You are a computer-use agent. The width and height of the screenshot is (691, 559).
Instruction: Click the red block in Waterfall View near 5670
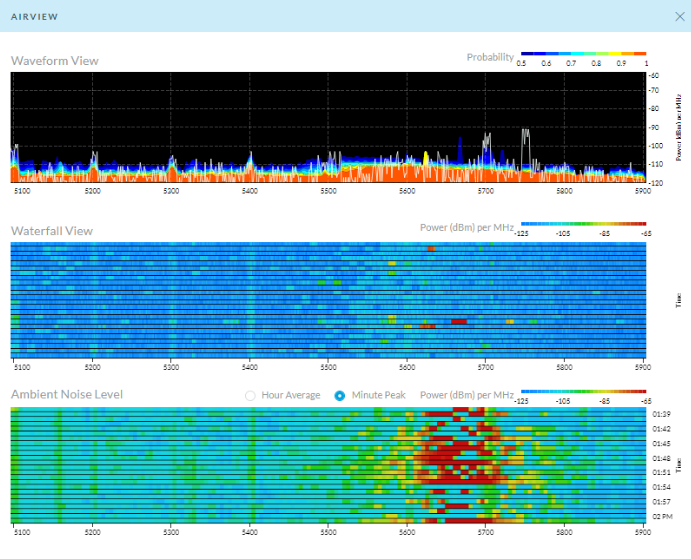(x=459, y=321)
